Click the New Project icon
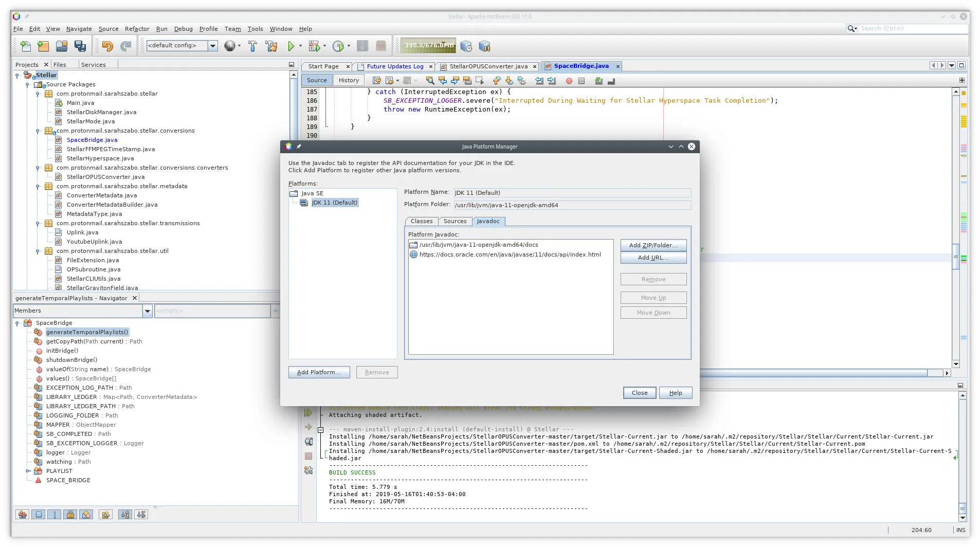Screen dimensions: 980x547 [x=43, y=46]
